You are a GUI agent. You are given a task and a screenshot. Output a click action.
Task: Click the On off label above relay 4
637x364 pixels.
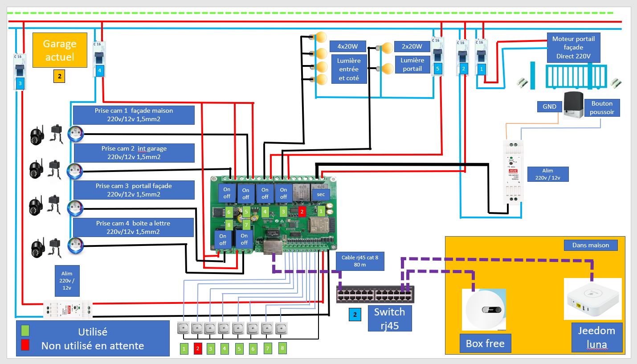tap(265, 193)
